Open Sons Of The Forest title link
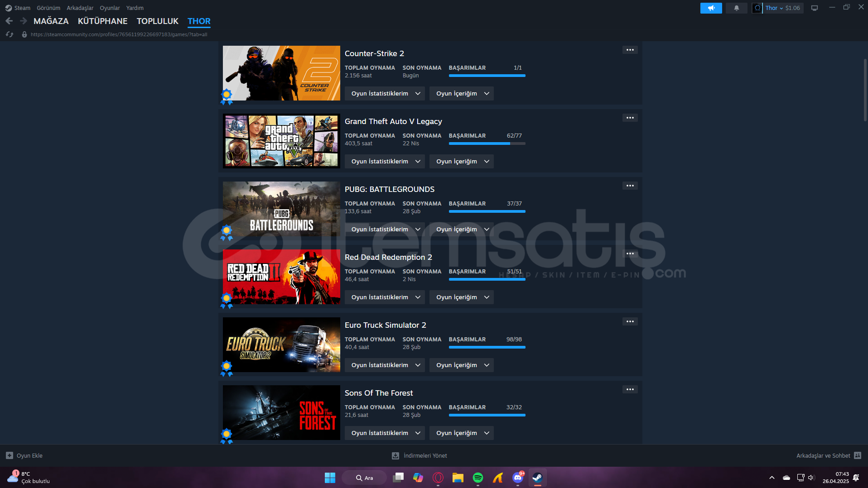868x488 pixels. [379, 393]
